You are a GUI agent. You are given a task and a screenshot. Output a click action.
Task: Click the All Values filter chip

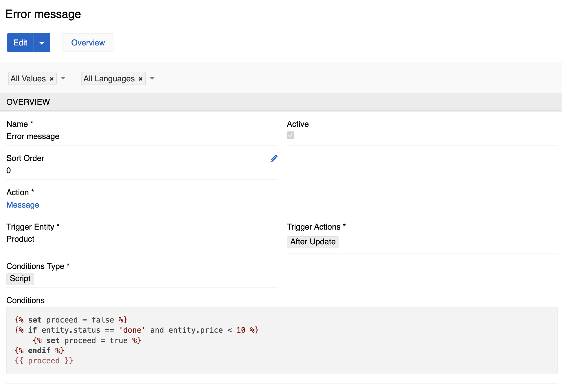pyautogui.click(x=28, y=79)
